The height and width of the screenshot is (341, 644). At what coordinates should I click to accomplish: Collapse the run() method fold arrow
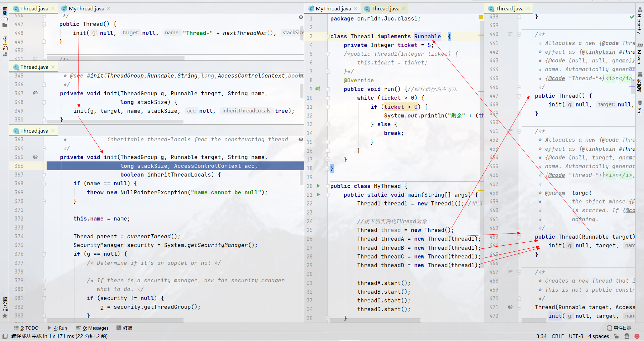tap(327, 89)
